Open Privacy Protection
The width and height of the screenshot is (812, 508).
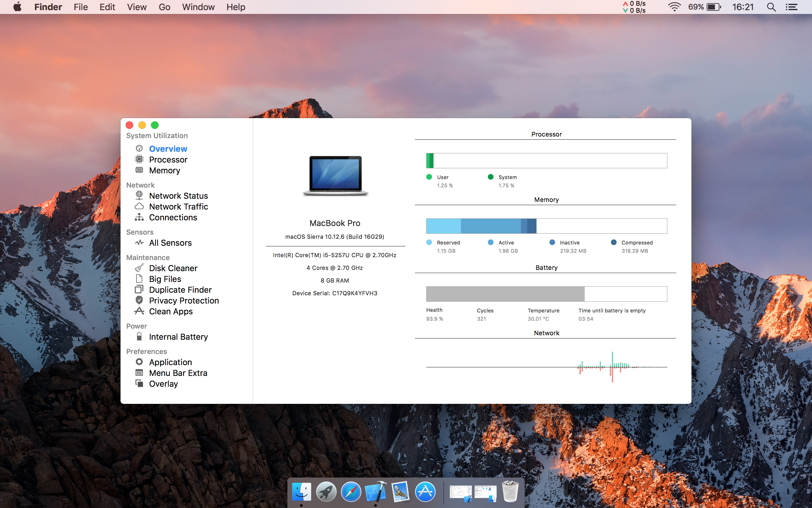point(184,300)
